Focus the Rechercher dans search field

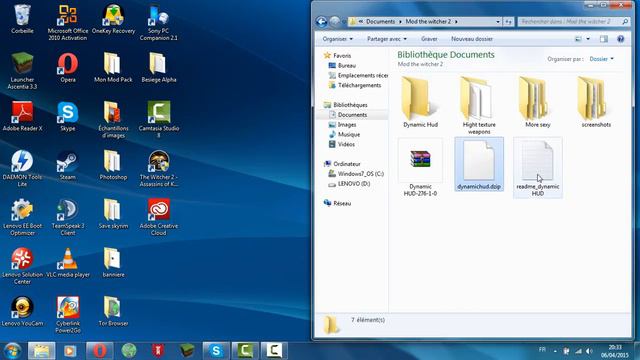pos(573,22)
